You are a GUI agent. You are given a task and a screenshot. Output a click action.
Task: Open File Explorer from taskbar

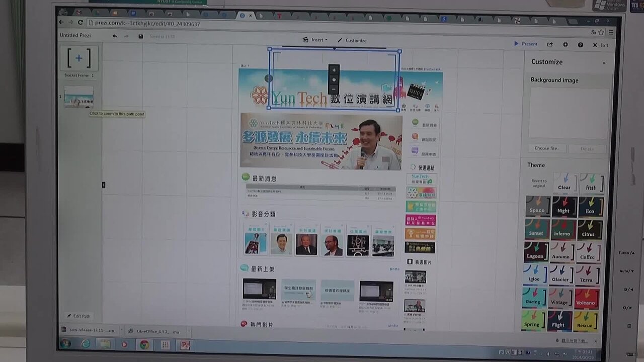[105, 344]
